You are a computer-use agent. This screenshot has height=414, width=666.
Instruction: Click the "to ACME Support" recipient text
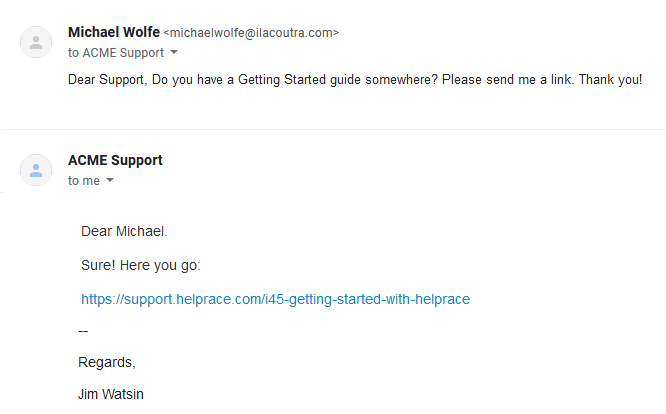(x=115, y=52)
